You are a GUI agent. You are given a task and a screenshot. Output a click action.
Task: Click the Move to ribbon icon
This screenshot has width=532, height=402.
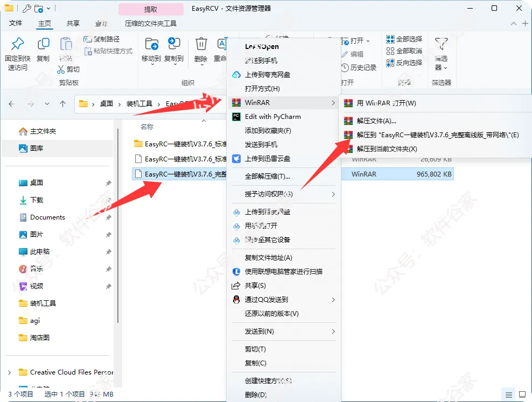pos(151,44)
